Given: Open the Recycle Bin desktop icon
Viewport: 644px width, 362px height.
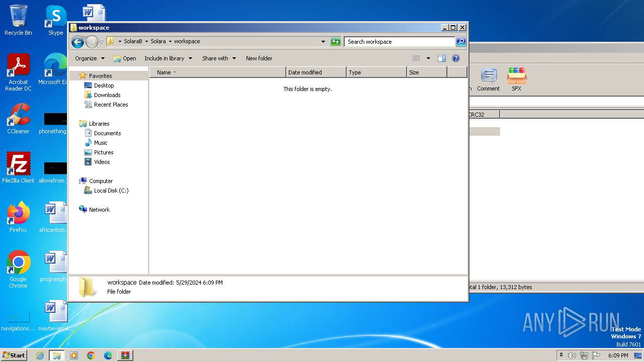Looking at the screenshot, I should point(18,20).
